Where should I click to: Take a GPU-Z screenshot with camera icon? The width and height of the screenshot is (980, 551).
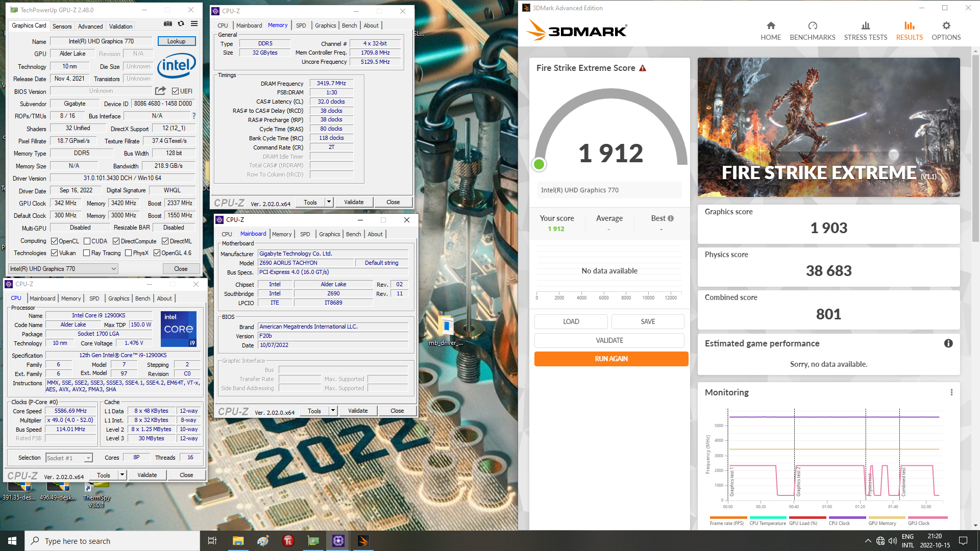167,23
